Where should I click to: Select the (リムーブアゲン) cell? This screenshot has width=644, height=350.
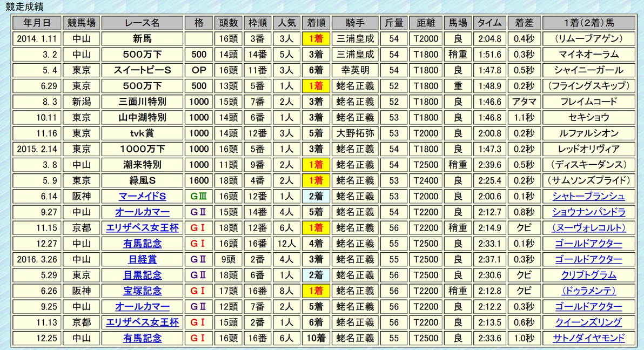[588, 39]
